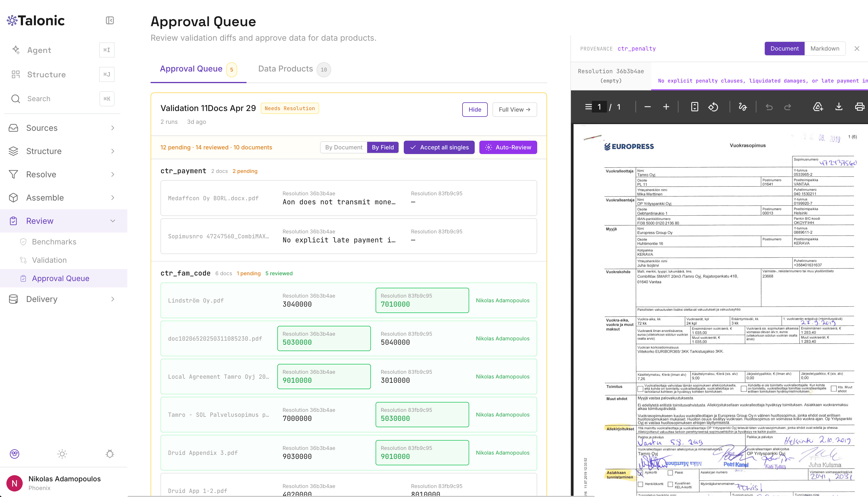Viewport: 868px width, 497px height.
Task: Select value 5030000 for doc10206520250311085230.pdf
Action: click(324, 338)
